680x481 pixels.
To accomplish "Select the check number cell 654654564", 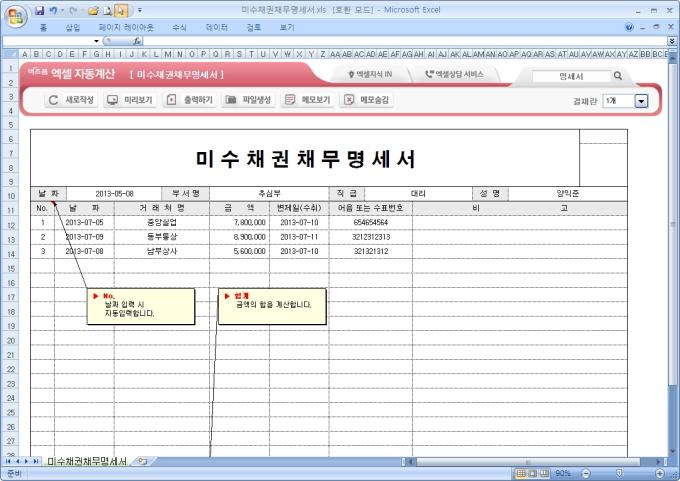I will coord(371,223).
